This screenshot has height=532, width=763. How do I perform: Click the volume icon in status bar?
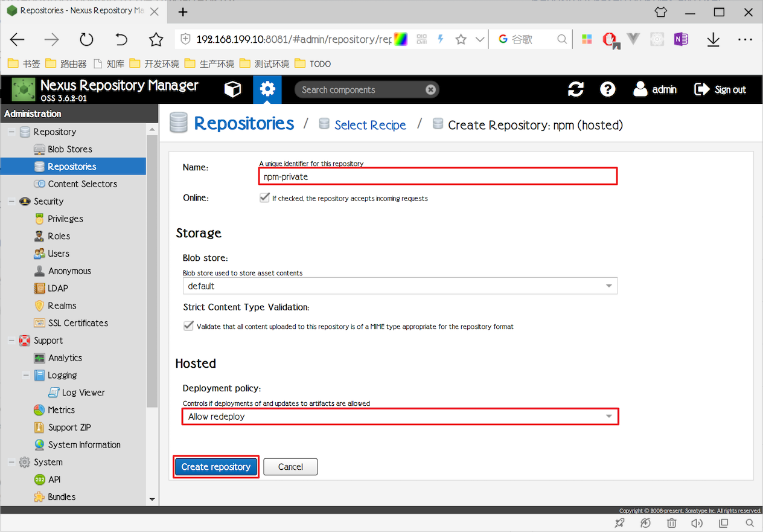pos(697,523)
